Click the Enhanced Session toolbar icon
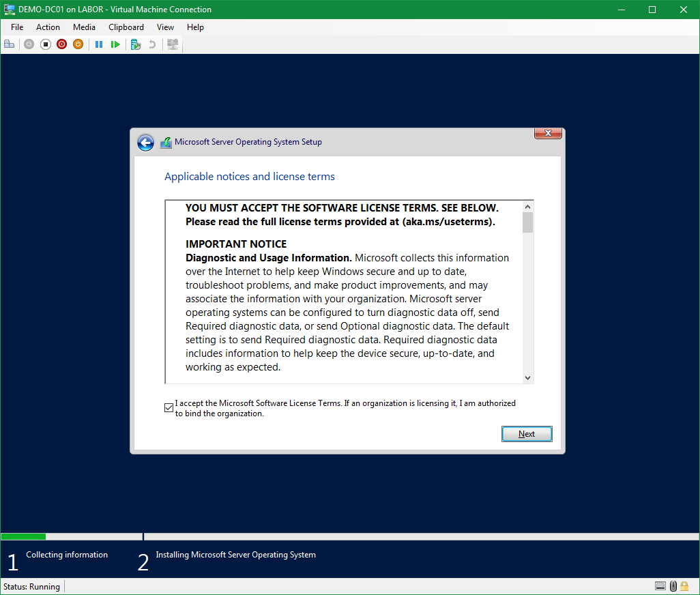The height and width of the screenshot is (595, 700). 173,44
